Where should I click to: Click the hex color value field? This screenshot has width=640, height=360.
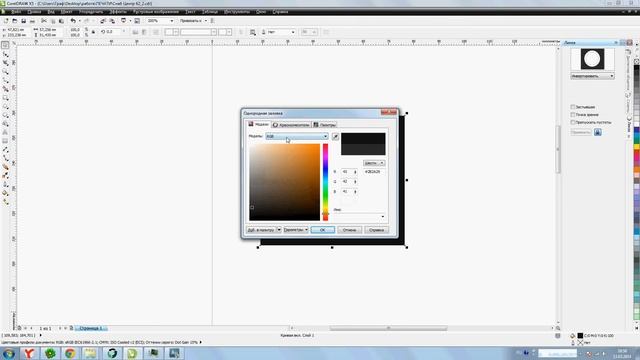point(373,172)
